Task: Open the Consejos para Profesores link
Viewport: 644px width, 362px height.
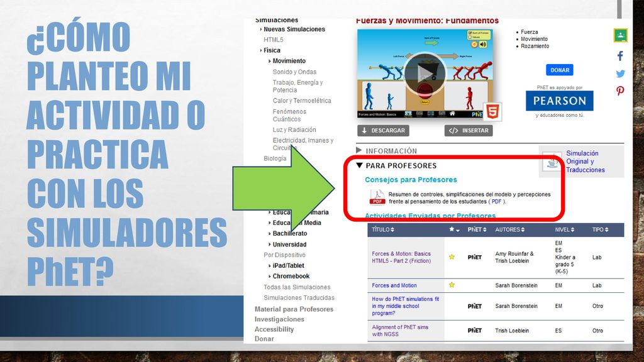Action: 411,179
